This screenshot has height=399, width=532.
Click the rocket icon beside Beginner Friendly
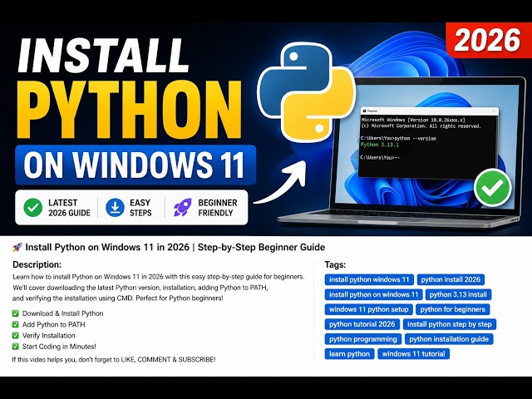tap(183, 207)
